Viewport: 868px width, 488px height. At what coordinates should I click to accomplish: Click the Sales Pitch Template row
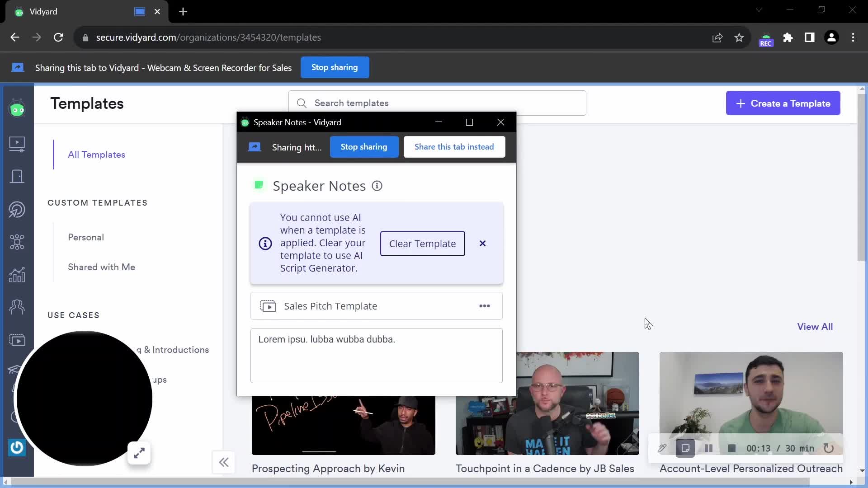pyautogui.click(x=376, y=306)
